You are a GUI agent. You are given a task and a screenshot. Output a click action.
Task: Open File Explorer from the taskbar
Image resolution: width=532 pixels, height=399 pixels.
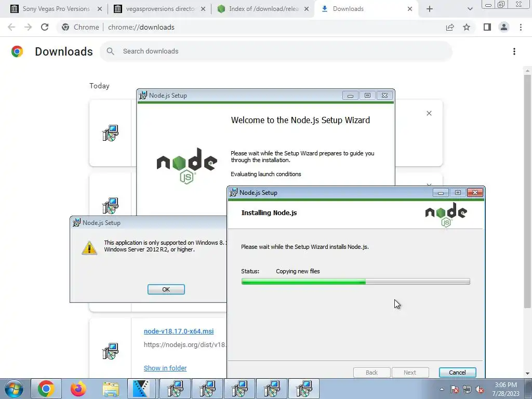[111, 389]
